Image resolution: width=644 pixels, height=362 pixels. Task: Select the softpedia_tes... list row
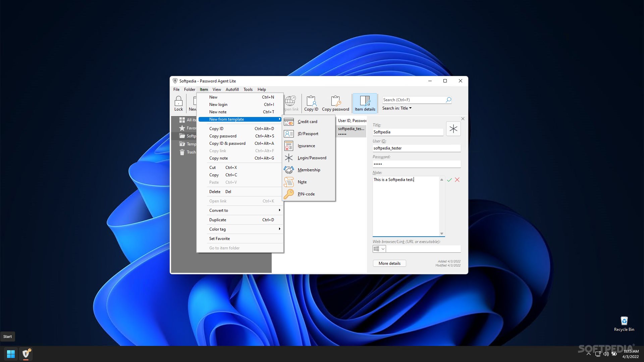351,131
